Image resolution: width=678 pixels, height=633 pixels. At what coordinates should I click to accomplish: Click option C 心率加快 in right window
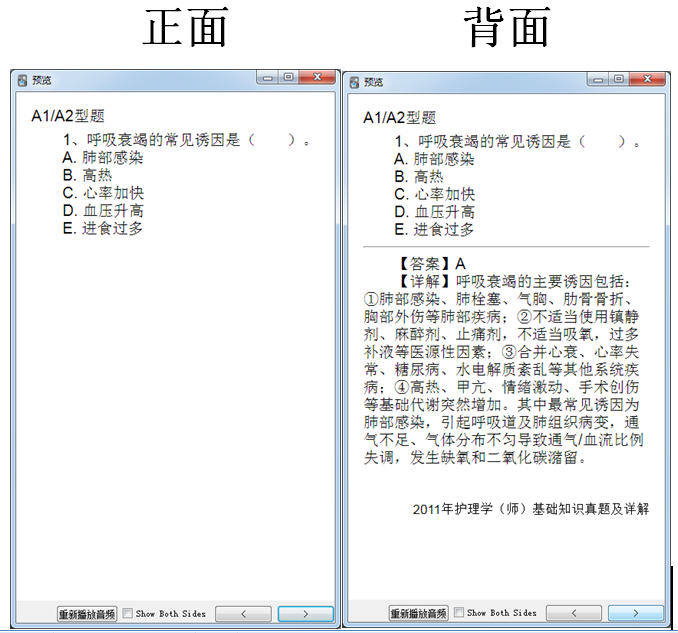[435, 195]
